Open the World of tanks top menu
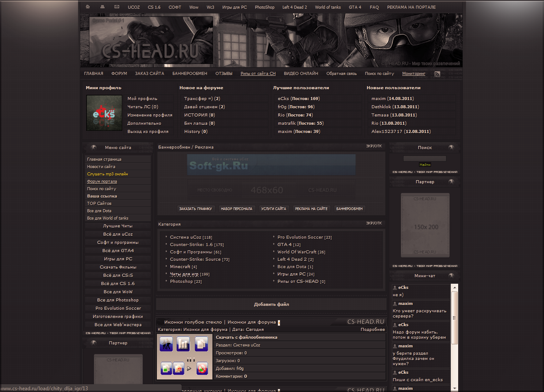This screenshot has width=544, height=392. coord(328,7)
